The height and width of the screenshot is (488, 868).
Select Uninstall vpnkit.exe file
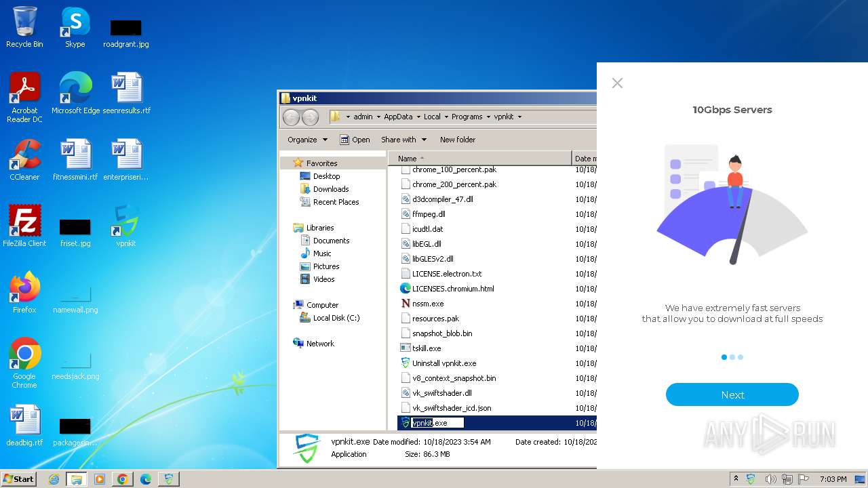click(444, 363)
